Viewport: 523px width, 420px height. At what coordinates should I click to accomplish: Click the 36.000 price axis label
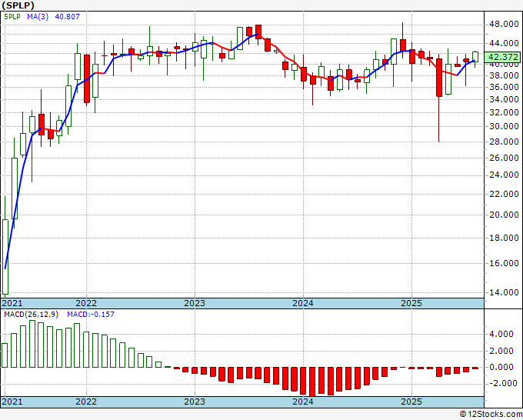(x=504, y=88)
